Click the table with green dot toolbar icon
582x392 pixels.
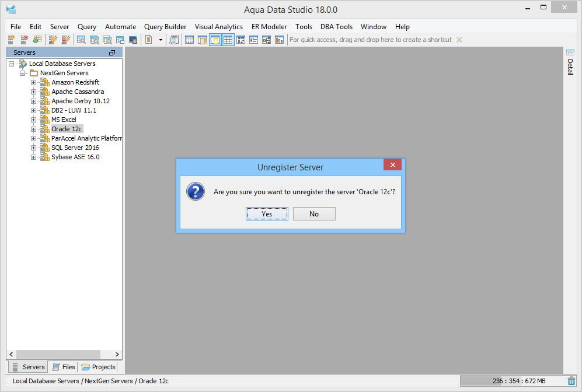coord(37,40)
